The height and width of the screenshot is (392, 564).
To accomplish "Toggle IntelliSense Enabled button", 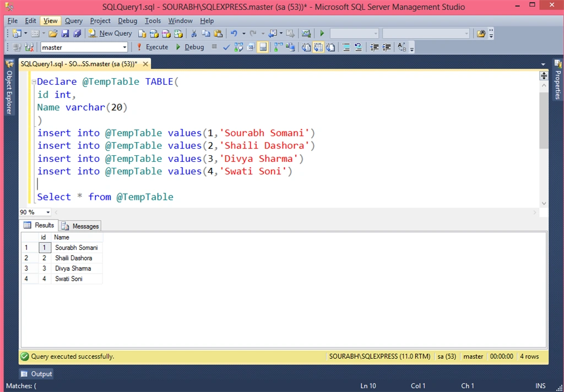I will 263,47.
